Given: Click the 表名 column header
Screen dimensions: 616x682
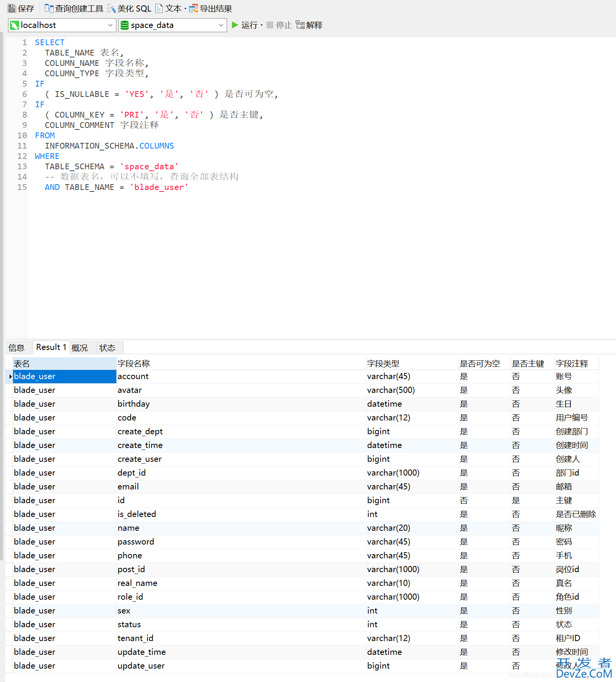Looking at the screenshot, I should pos(64,363).
